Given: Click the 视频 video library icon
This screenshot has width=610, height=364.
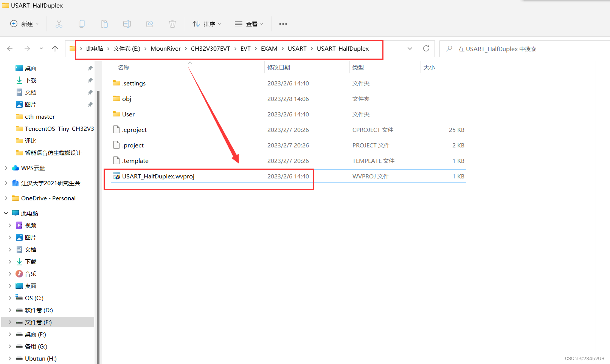Looking at the screenshot, I should click(x=19, y=225).
